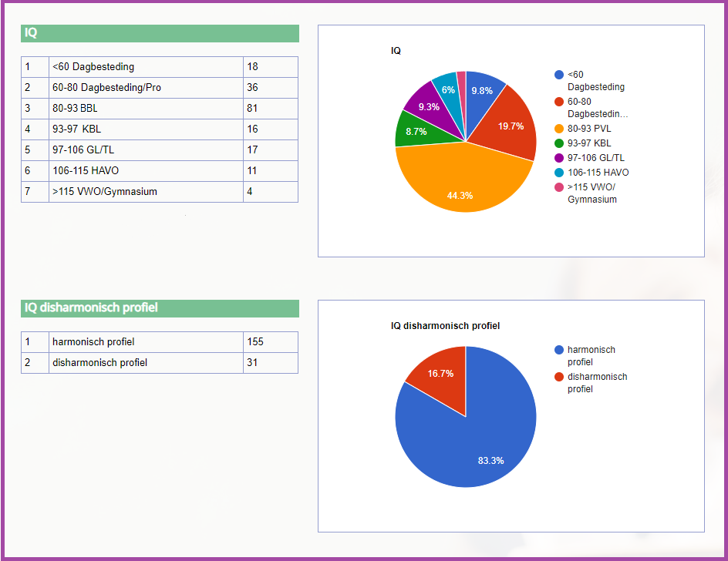The width and height of the screenshot is (728, 561).
Task: Click the >115 VWO/Gymnasium table row label
Action: 146,192
